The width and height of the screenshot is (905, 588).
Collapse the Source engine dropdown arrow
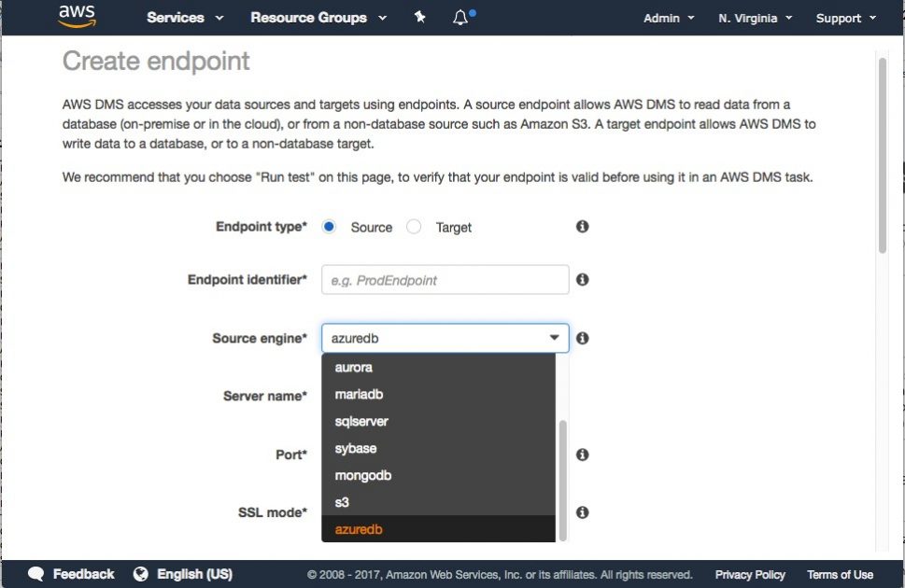point(553,338)
